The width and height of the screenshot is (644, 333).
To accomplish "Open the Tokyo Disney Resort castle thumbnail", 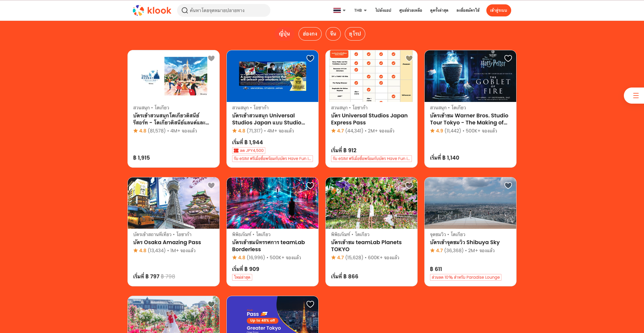I will [x=173, y=76].
